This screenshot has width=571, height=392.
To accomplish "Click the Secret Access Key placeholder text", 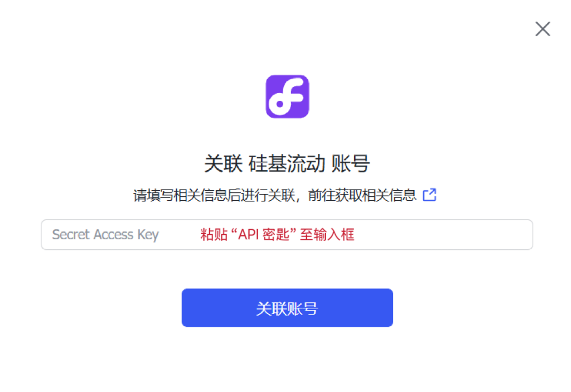I will [x=105, y=235].
